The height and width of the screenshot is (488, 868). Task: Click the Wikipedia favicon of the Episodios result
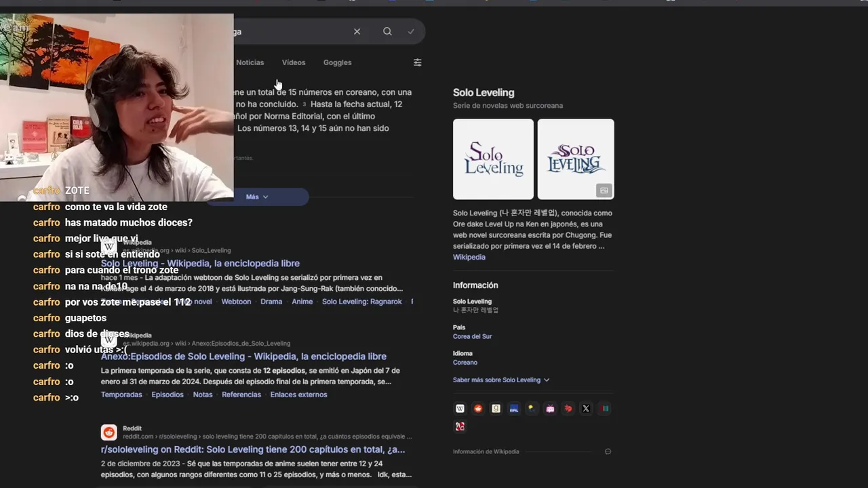(x=108, y=339)
